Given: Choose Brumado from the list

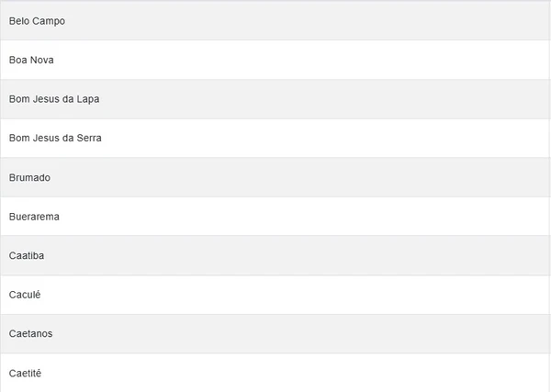Looking at the screenshot, I should 275,177.
